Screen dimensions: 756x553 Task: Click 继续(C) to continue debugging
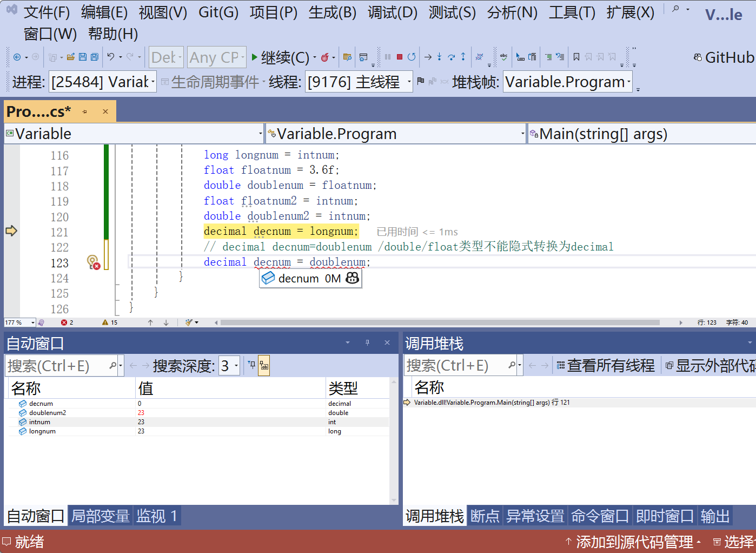pyautogui.click(x=280, y=57)
